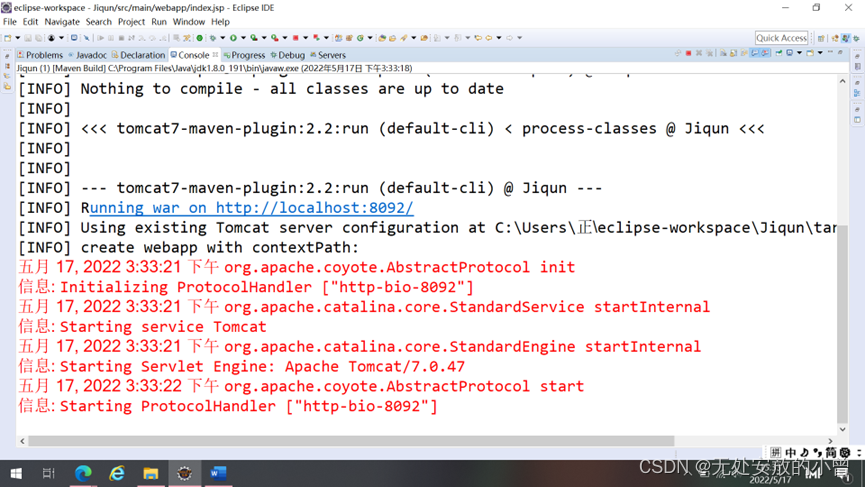Open the File menu
This screenshot has height=487, width=865.
[10, 22]
